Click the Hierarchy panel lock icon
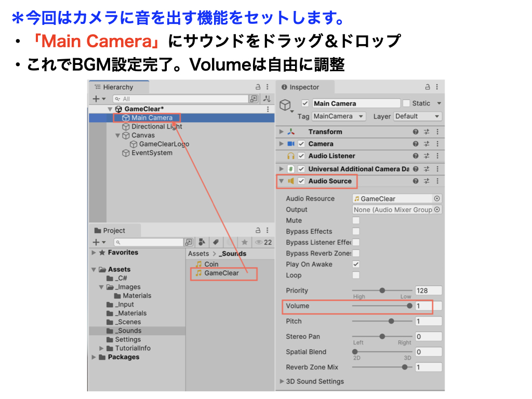The width and height of the screenshot is (532, 399). (258, 87)
